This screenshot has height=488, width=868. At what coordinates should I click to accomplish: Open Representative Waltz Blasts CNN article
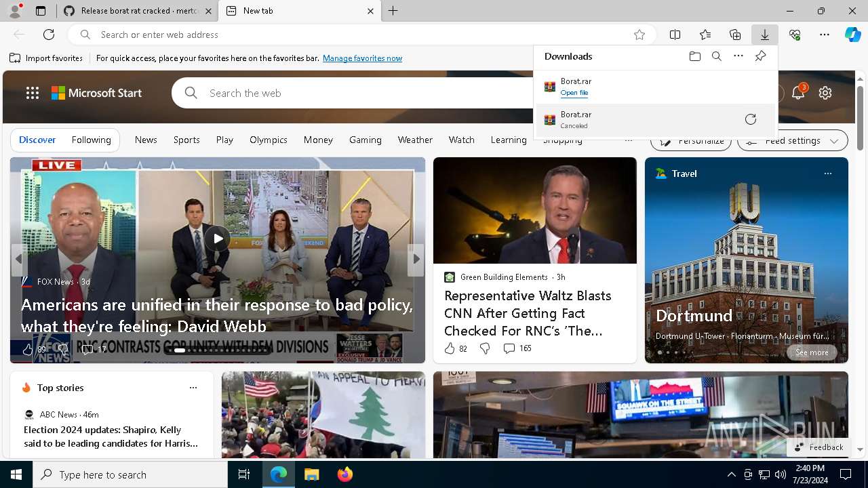click(528, 313)
